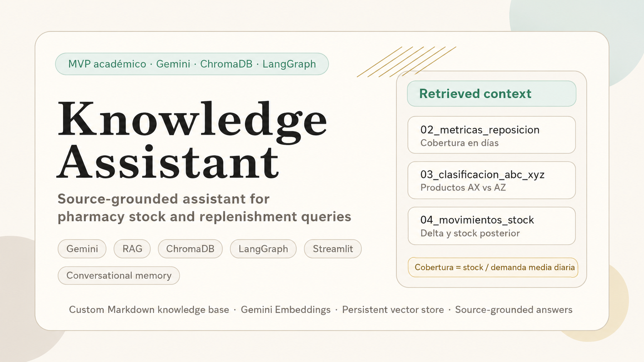644x362 pixels.
Task: Click the Streamlit tag pill
Action: point(333,249)
